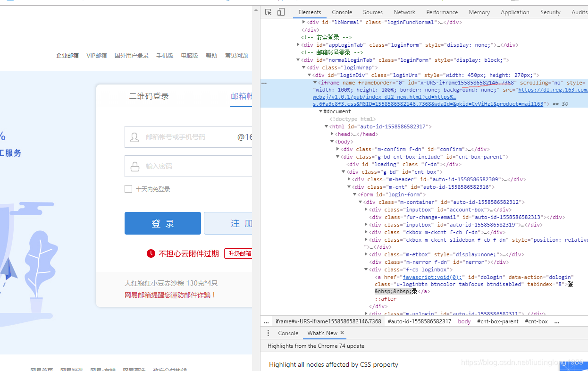This screenshot has width=588, height=371.
Task: Expand the m-confirm f-dn div node
Action: [x=338, y=149]
